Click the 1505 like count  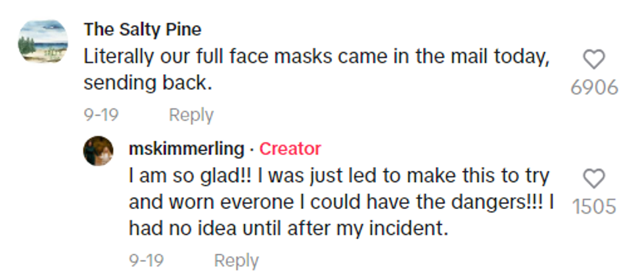[x=594, y=206]
